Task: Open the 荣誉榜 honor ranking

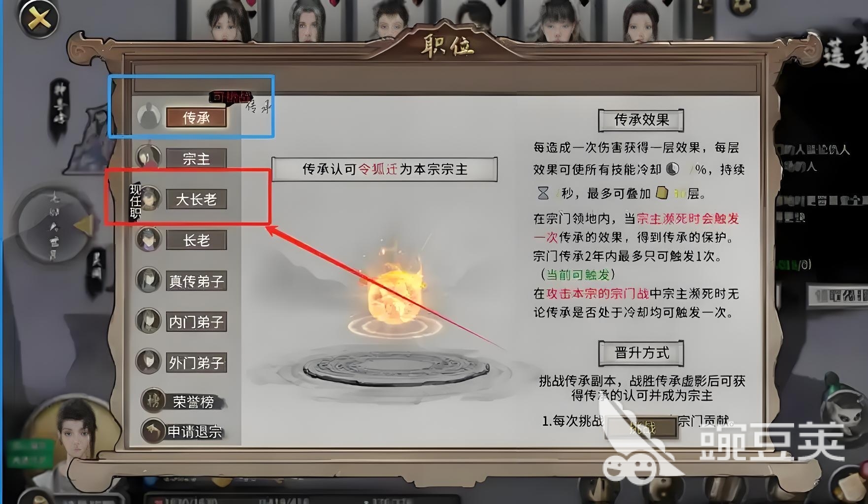Action: coord(194,402)
